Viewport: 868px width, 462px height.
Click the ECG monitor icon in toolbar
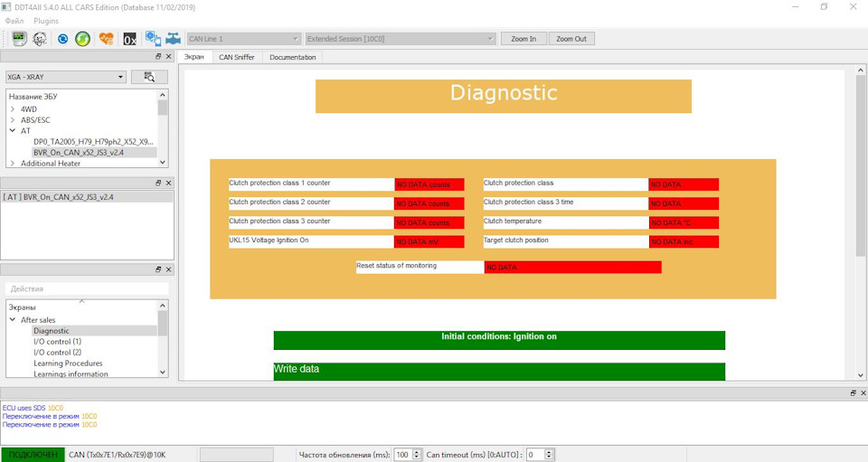pos(19,39)
